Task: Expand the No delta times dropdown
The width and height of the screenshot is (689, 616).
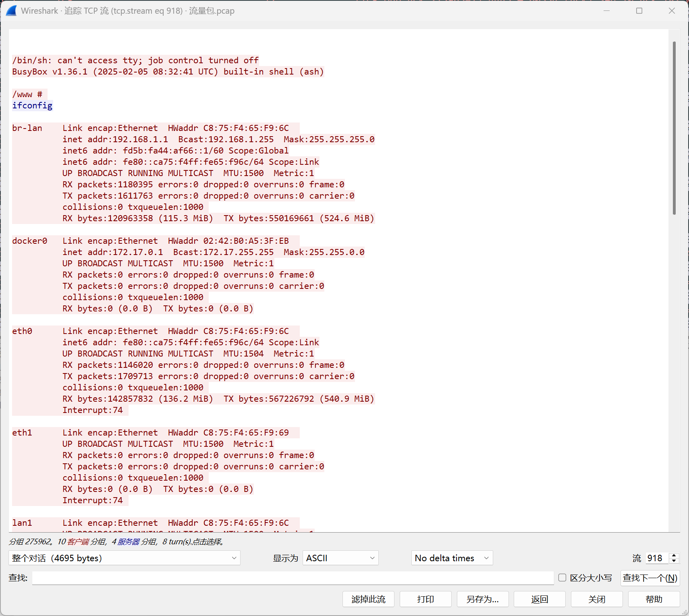Action: pos(452,558)
